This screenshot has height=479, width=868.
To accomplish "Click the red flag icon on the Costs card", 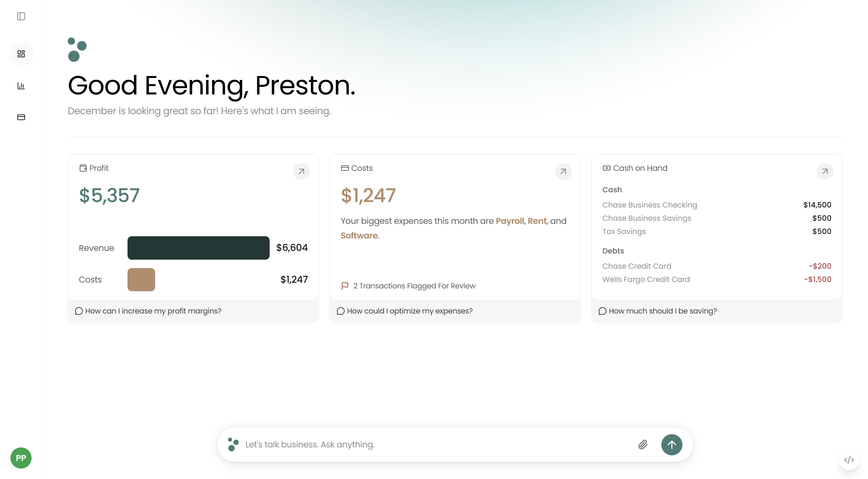I will point(344,286).
